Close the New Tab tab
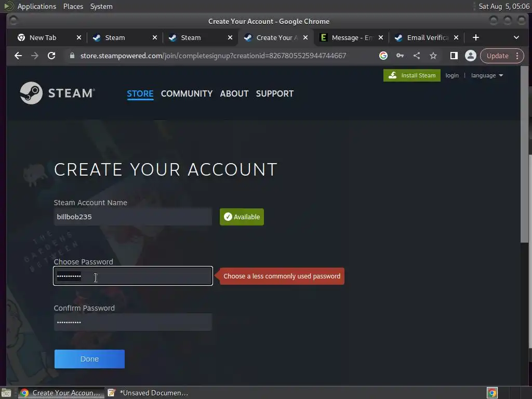 click(x=79, y=37)
